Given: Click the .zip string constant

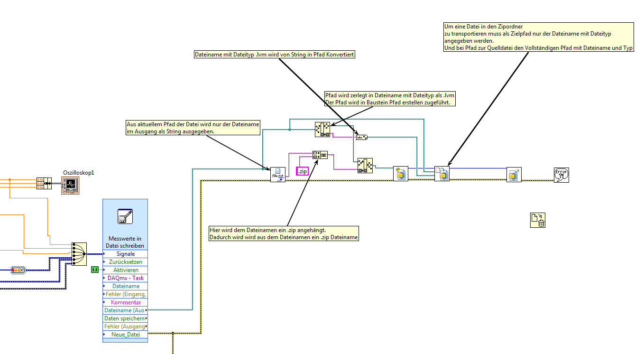Looking at the screenshot, I should 302,171.
